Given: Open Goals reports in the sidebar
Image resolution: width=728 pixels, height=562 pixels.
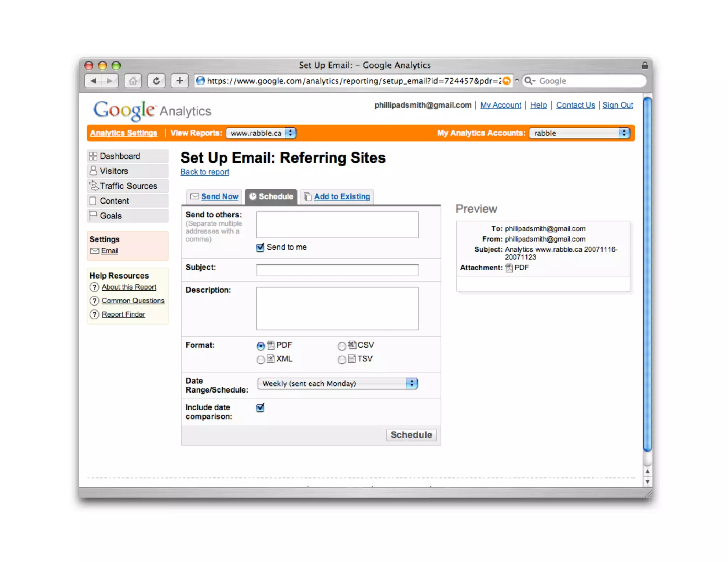Looking at the screenshot, I should tap(128, 216).
